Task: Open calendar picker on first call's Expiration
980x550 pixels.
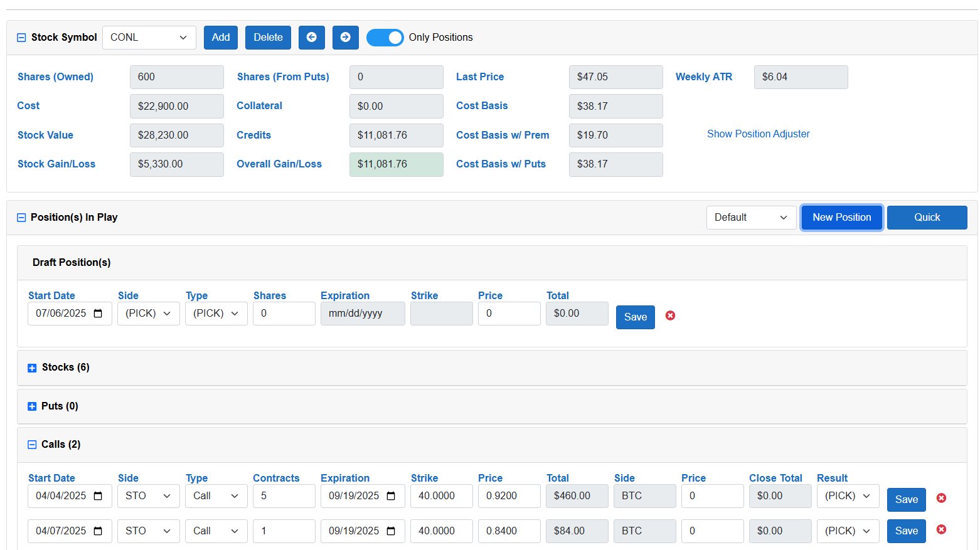Action: (x=391, y=496)
